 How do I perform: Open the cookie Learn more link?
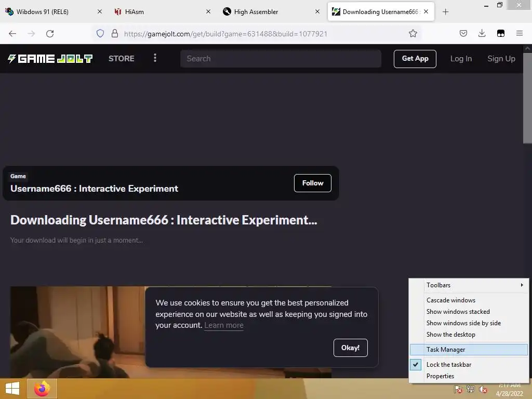coord(223,325)
